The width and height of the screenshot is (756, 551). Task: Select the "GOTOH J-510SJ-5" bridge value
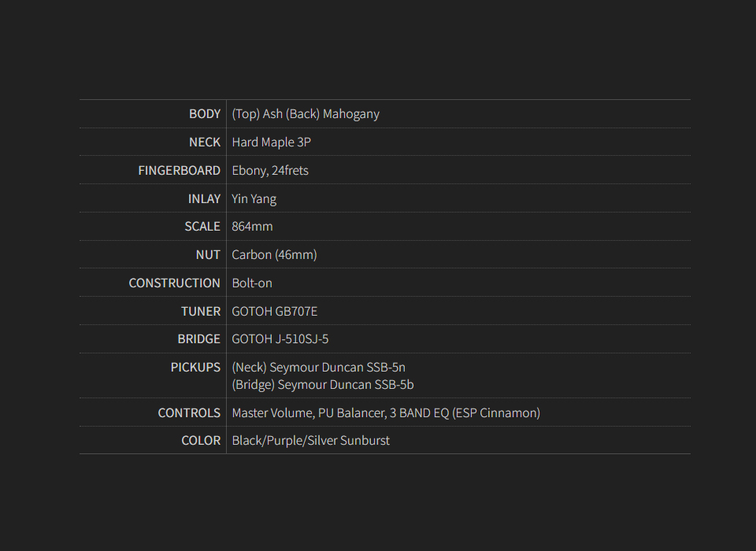point(280,339)
